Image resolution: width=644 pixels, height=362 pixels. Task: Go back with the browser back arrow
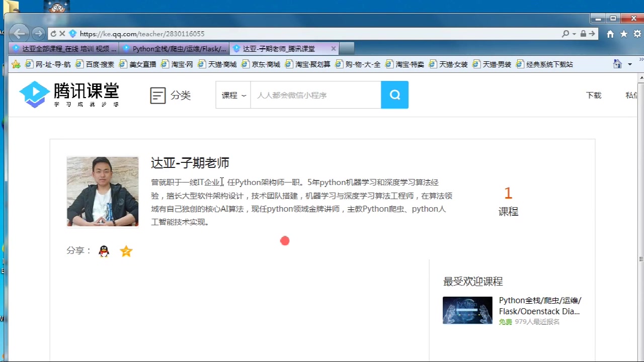pos(19,34)
